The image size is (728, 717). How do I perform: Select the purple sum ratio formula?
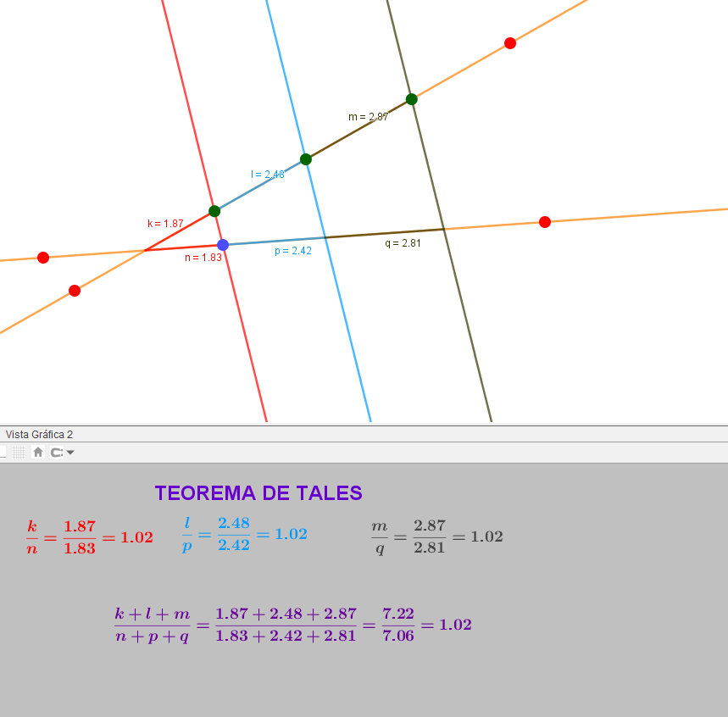(292, 625)
